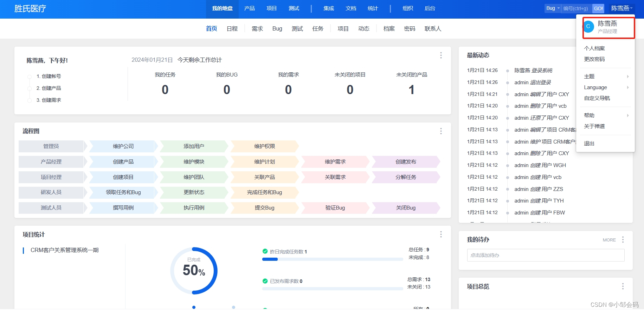Open the 后台 main navigation tab
The image size is (644, 311).
430,8
